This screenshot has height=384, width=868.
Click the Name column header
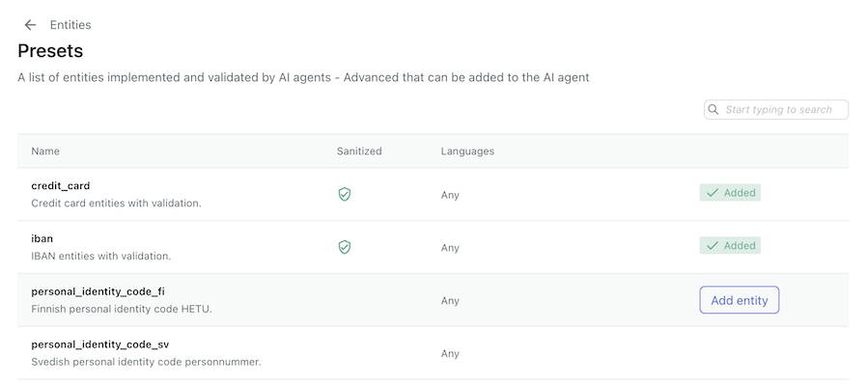tap(45, 151)
